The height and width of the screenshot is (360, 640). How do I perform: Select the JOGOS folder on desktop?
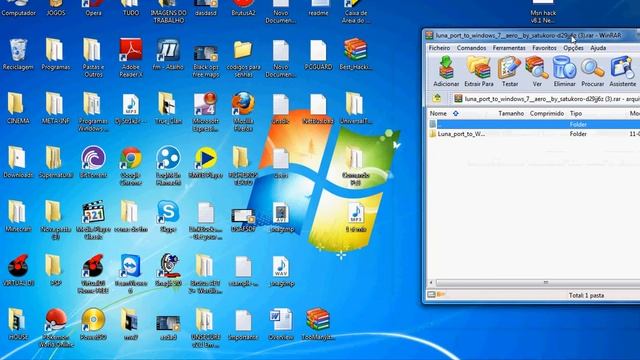pyautogui.click(x=56, y=9)
